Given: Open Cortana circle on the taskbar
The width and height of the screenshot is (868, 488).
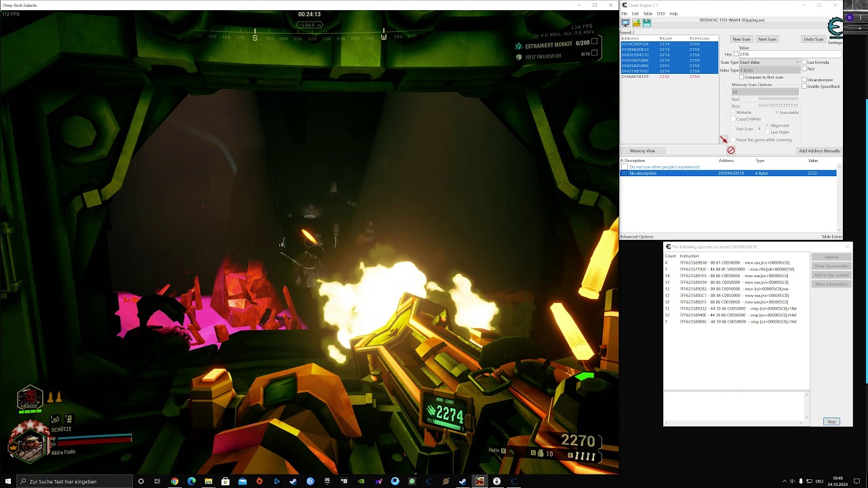Looking at the screenshot, I should [141, 481].
